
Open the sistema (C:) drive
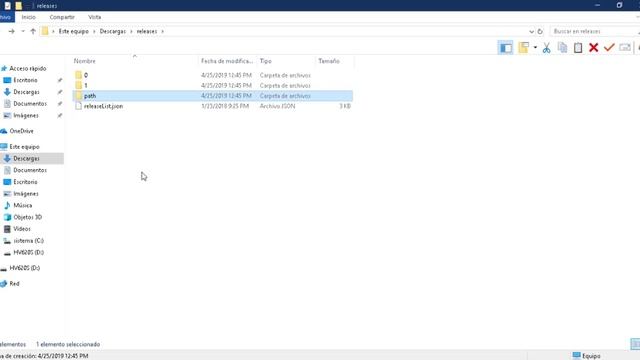[29, 241]
